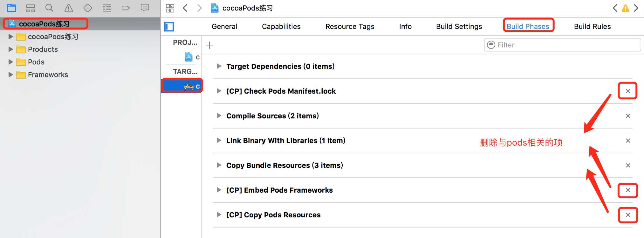Switch to the General tab
The image size is (644, 238).
coord(224,27)
